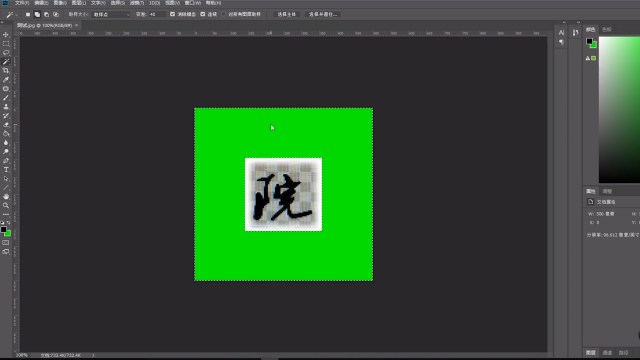The height and width of the screenshot is (360, 640).
Task: Choose Add to Selection mode
Action: pyautogui.click(x=37, y=14)
